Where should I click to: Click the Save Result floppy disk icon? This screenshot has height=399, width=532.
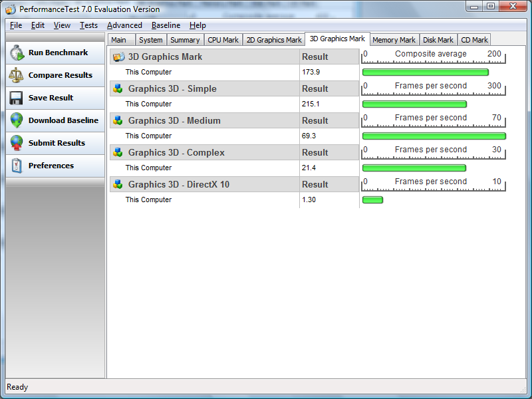tap(17, 98)
